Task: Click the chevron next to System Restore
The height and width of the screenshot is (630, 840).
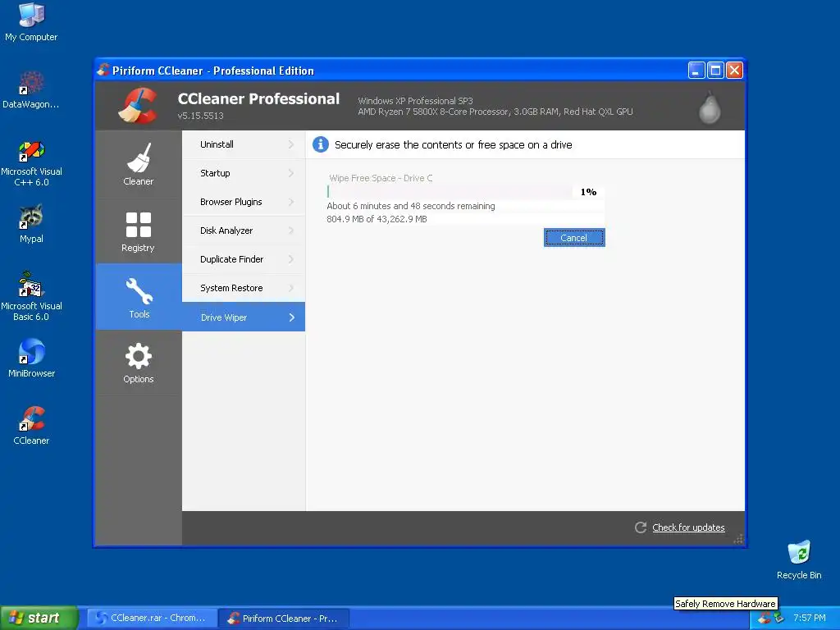Action: point(291,288)
